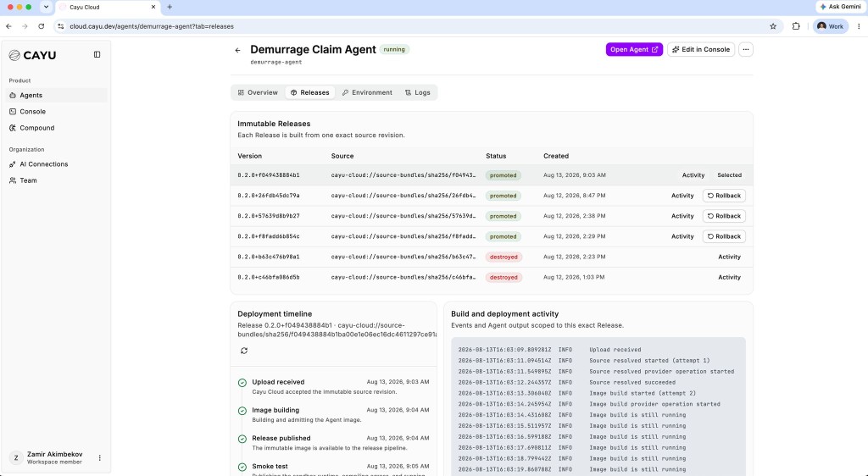Click the browser back arrow
868x476 pixels.
tap(8, 26)
